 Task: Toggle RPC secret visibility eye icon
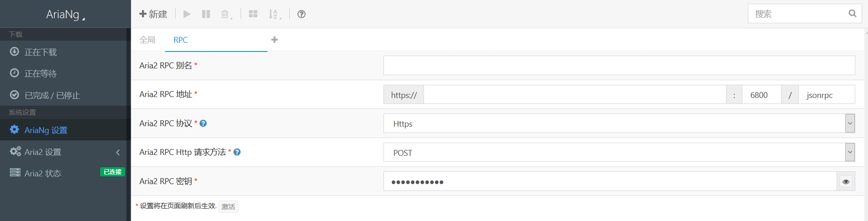point(846,181)
